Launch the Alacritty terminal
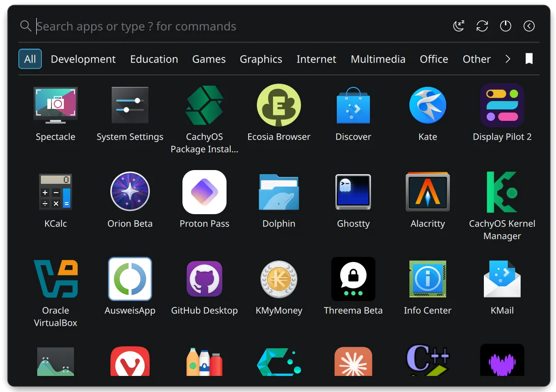The image size is (556, 392). click(x=428, y=192)
